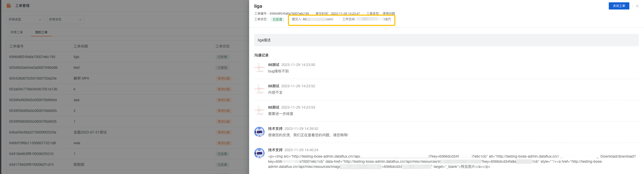Select ticket row 653a09c779a04b5b7051a136
The width and height of the screenshot is (644, 174).
128,89
